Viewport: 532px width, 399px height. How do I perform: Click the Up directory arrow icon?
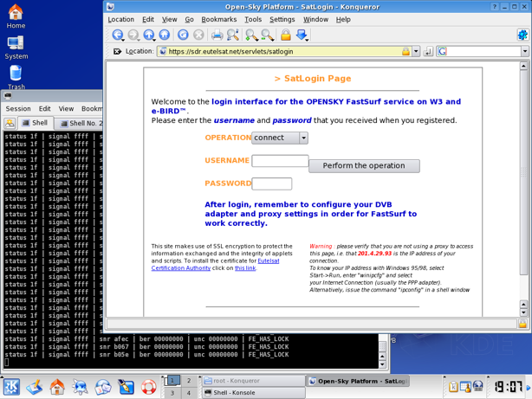tap(149, 35)
